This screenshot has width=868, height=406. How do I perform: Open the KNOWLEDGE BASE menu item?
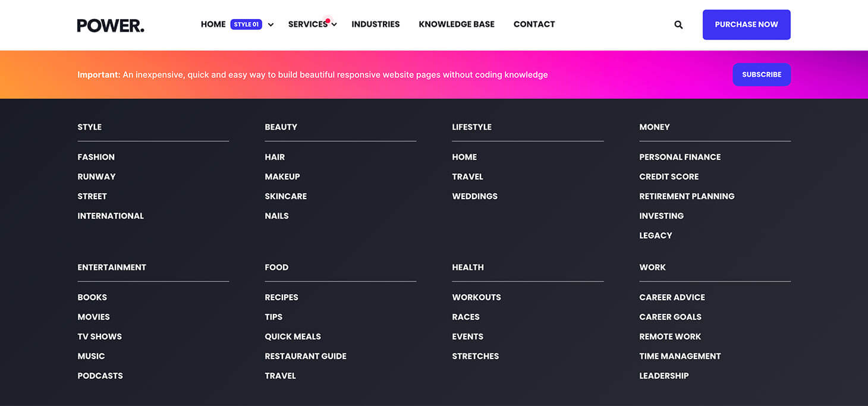(x=456, y=24)
